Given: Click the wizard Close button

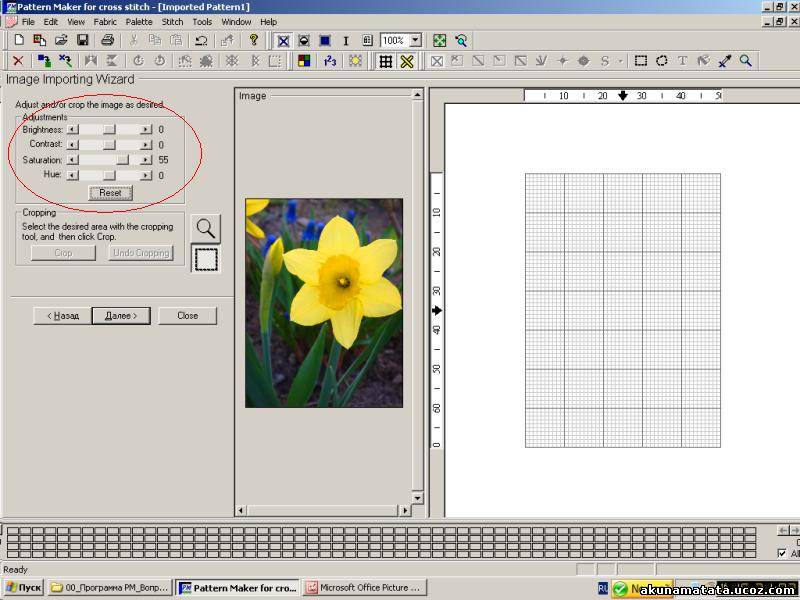Looking at the screenshot, I should point(187,316).
